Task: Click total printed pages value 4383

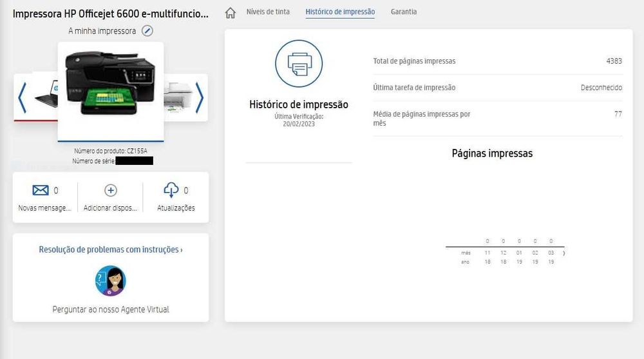Action: (x=614, y=61)
